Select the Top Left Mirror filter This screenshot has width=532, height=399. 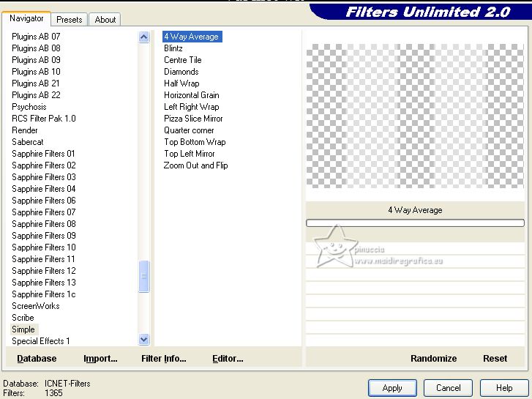(189, 154)
